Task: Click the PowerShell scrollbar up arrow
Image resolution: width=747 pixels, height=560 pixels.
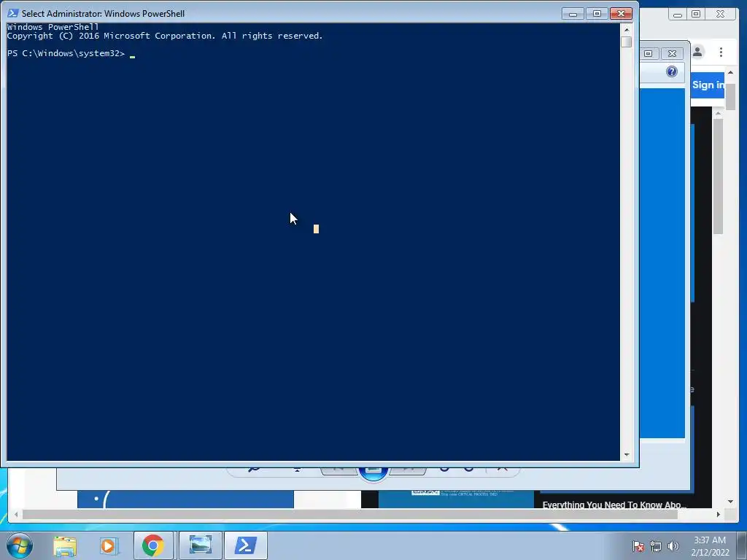Action: coord(627,29)
